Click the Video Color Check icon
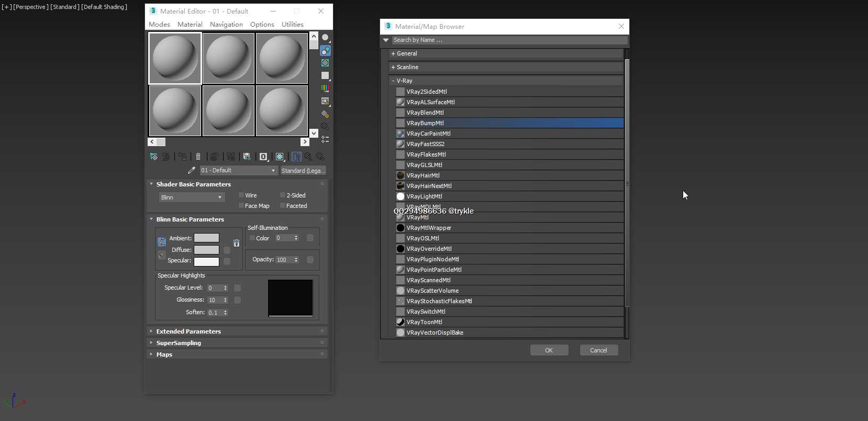 coord(325,88)
